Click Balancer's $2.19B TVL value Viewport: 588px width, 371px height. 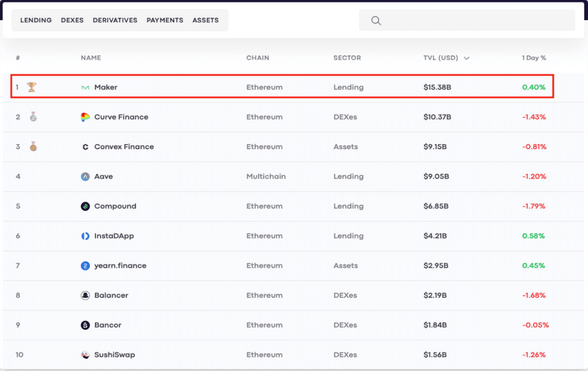(x=435, y=295)
